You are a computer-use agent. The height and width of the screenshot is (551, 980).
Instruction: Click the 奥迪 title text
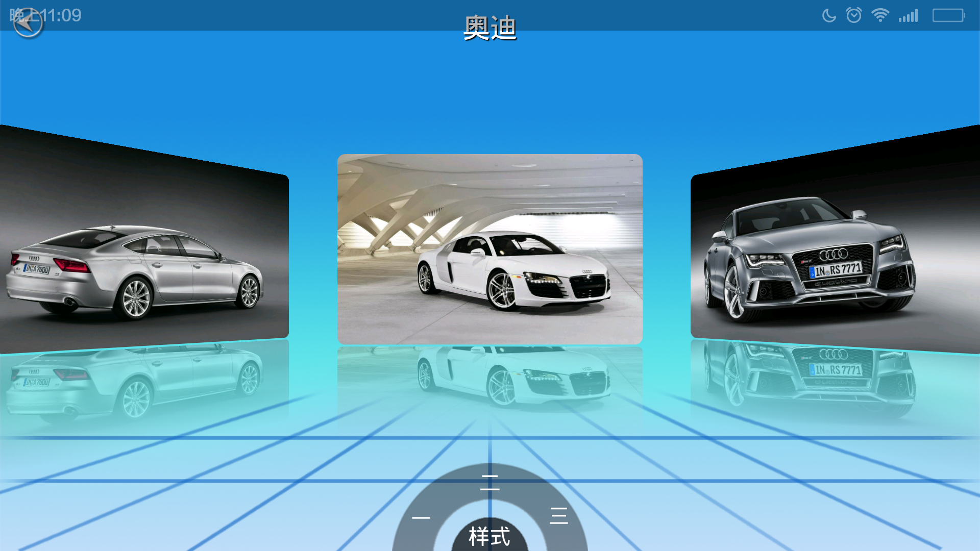490,28
